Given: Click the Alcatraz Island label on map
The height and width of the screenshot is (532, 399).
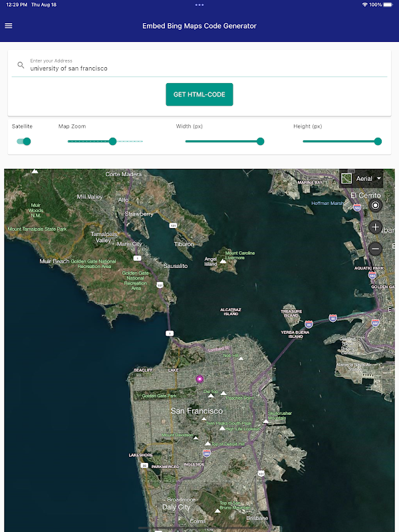Looking at the screenshot, I should pos(231,312).
